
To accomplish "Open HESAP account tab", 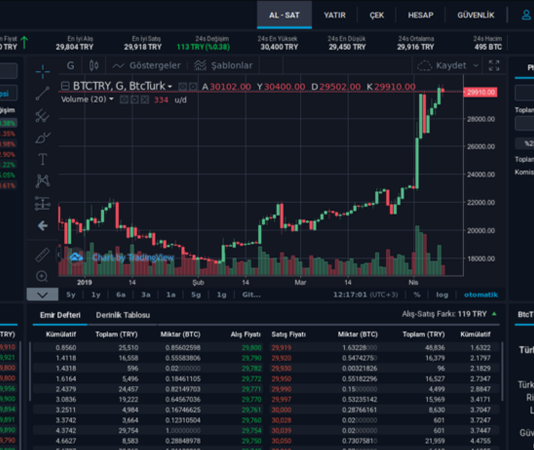I will click(x=421, y=15).
